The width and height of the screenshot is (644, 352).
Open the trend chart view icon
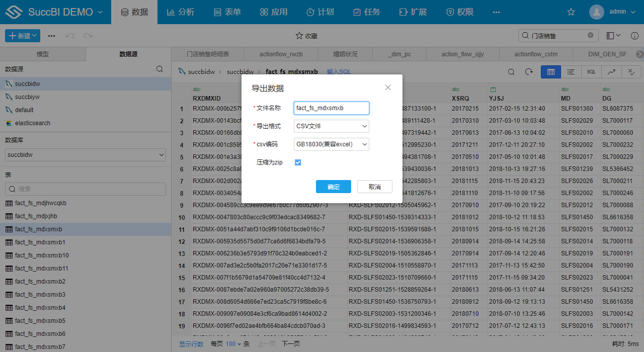click(x=611, y=71)
